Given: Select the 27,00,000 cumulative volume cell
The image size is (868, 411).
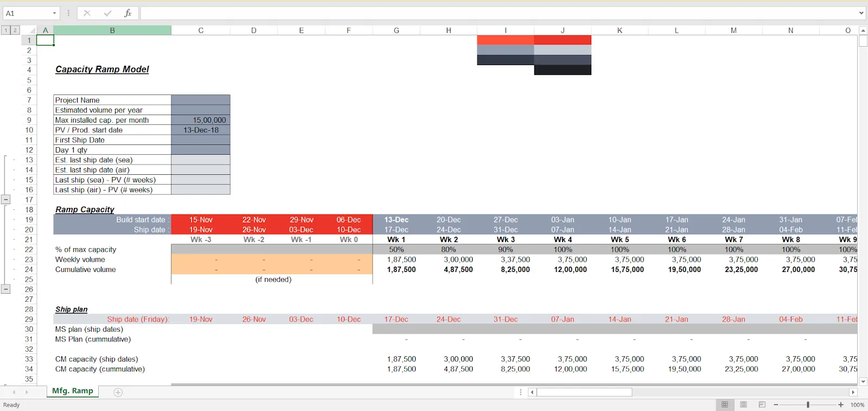Looking at the screenshot, I should point(790,269).
